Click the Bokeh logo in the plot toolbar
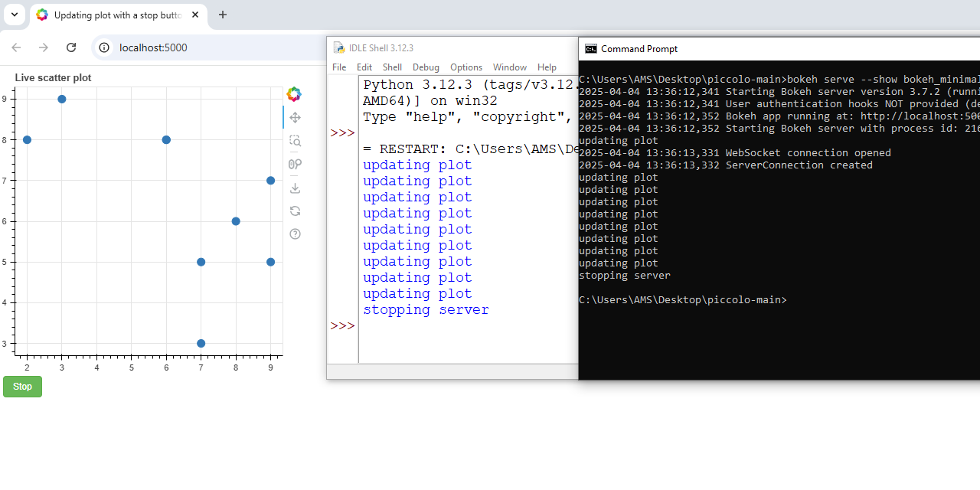This screenshot has height=490, width=980. point(294,93)
